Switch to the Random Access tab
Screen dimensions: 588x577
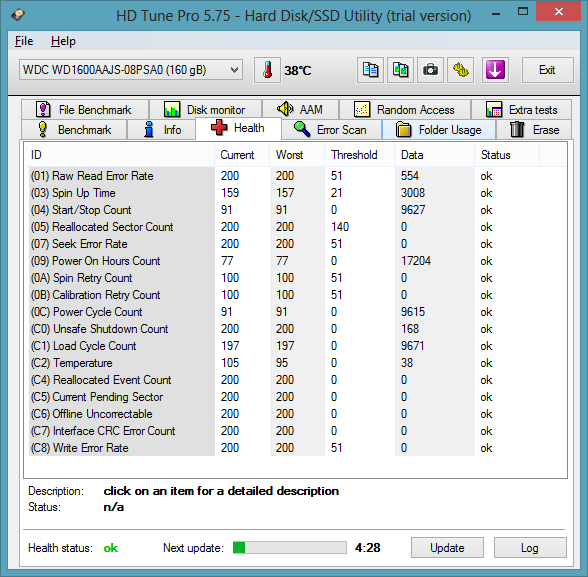point(405,109)
